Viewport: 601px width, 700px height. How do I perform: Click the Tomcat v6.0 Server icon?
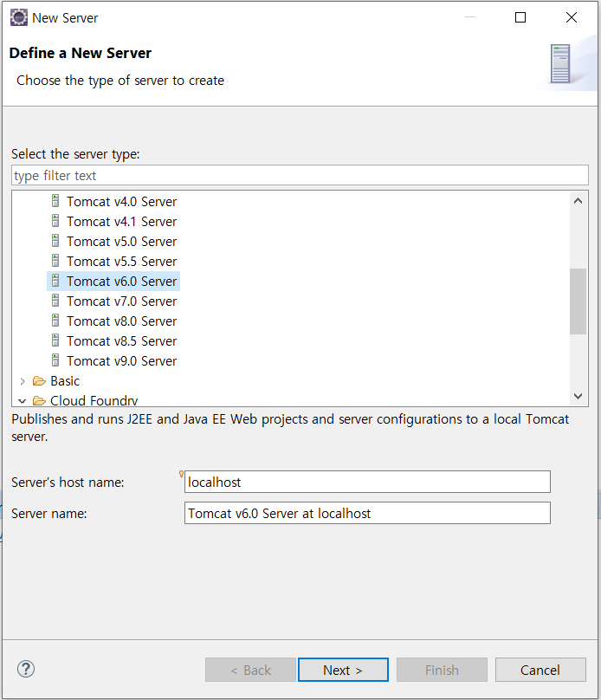[55, 281]
